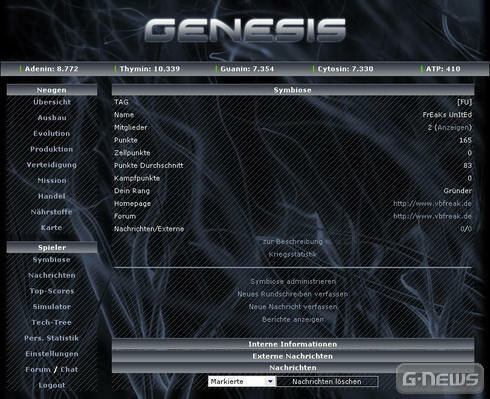The width and height of the screenshot is (490, 399).
Task: Click the Interne Informationen header
Action: (293, 344)
